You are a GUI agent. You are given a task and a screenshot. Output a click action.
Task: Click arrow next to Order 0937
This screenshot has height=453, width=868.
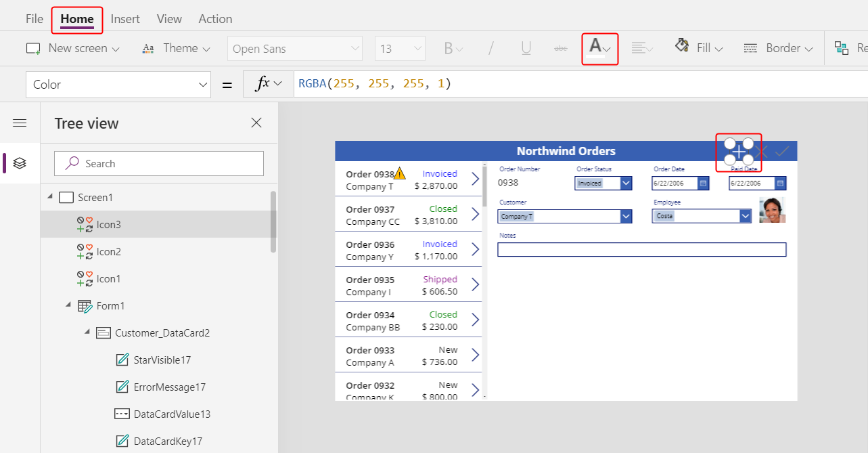pos(475,214)
